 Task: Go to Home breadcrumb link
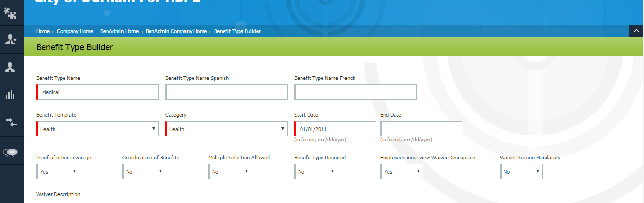click(x=43, y=31)
